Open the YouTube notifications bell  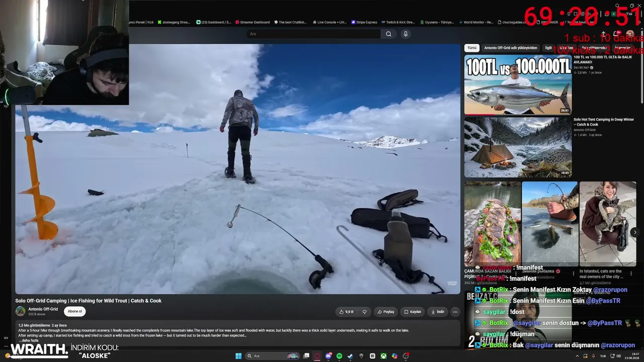pos(616,34)
